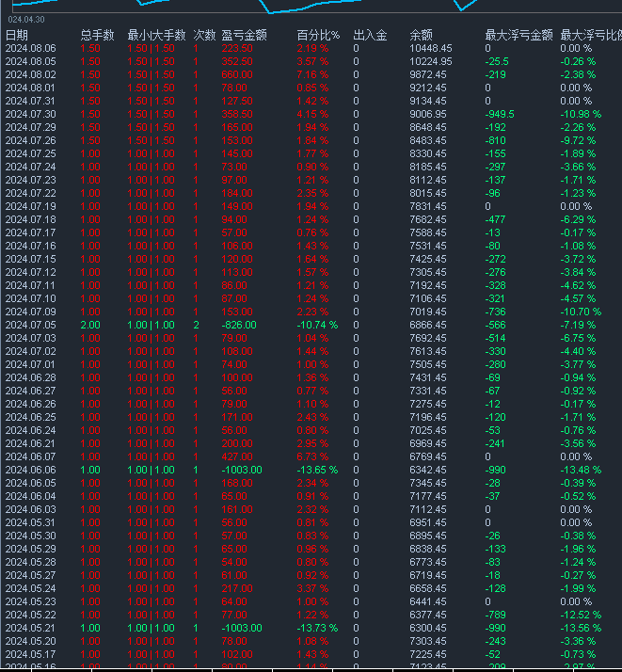Viewport: 622px width, 672px height.
Task: Select the 2024.08.06 date row
Action: click(30, 48)
